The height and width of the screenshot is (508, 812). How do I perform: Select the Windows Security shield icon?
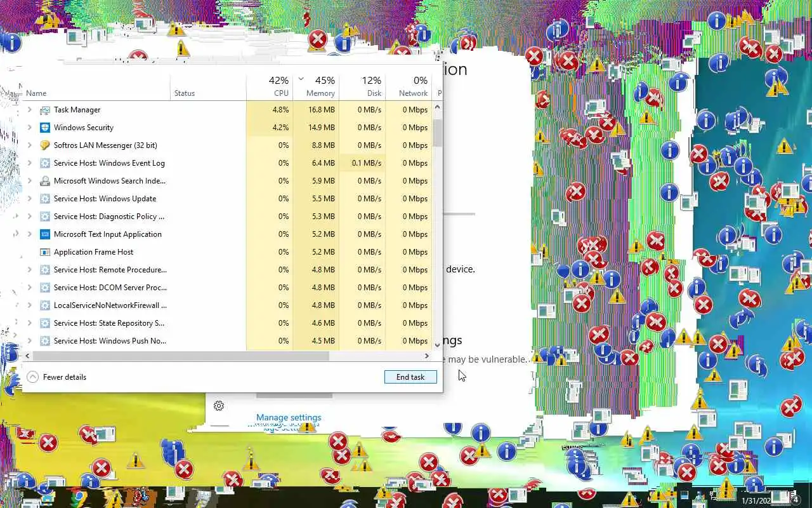[45, 128]
